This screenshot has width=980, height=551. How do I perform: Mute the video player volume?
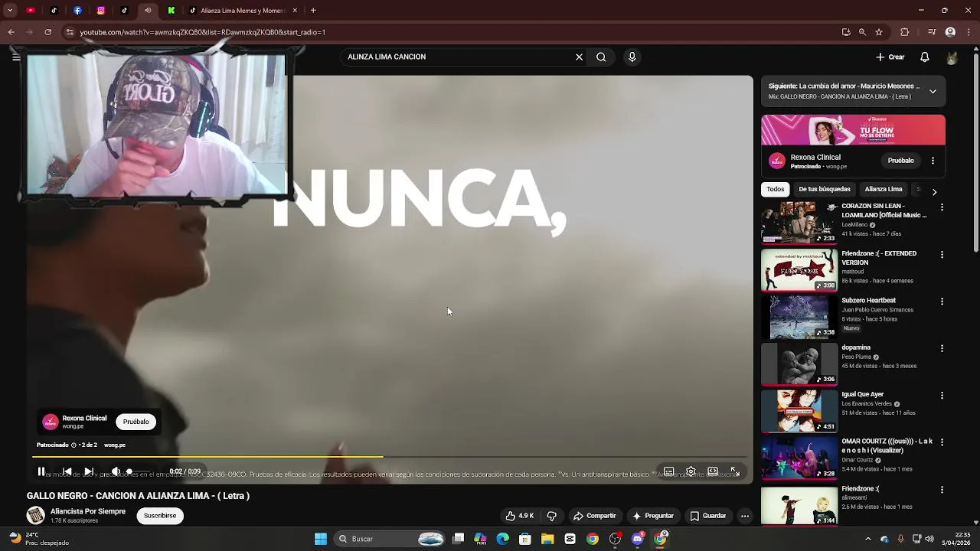(x=116, y=471)
